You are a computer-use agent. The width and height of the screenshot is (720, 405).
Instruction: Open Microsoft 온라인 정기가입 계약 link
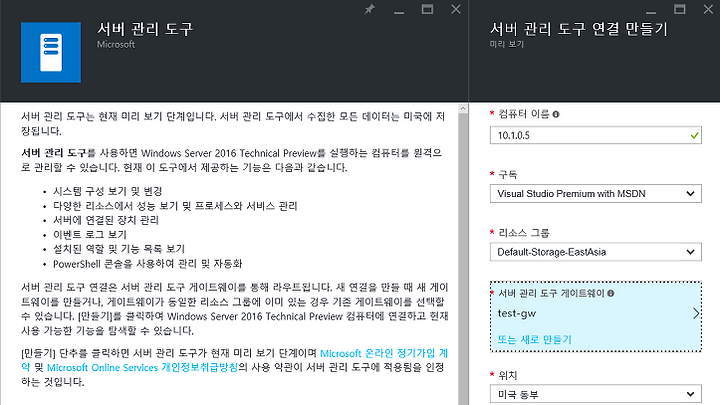coord(384,354)
